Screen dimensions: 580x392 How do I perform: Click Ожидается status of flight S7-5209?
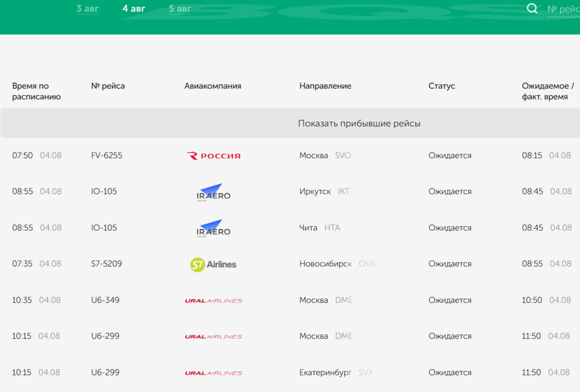point(450,264)
